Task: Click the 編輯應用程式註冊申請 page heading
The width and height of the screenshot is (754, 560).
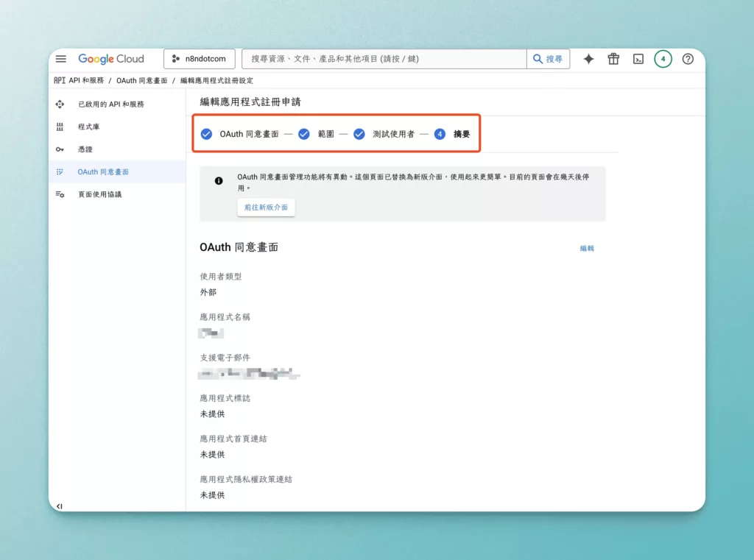Action: tap(250, 102)
